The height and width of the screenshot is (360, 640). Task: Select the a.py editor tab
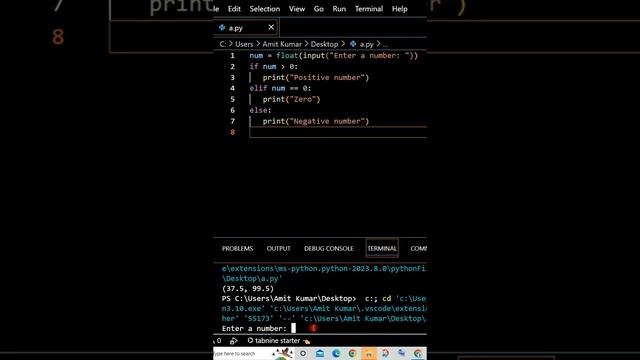pyautogui.click(x=246, y=27)
